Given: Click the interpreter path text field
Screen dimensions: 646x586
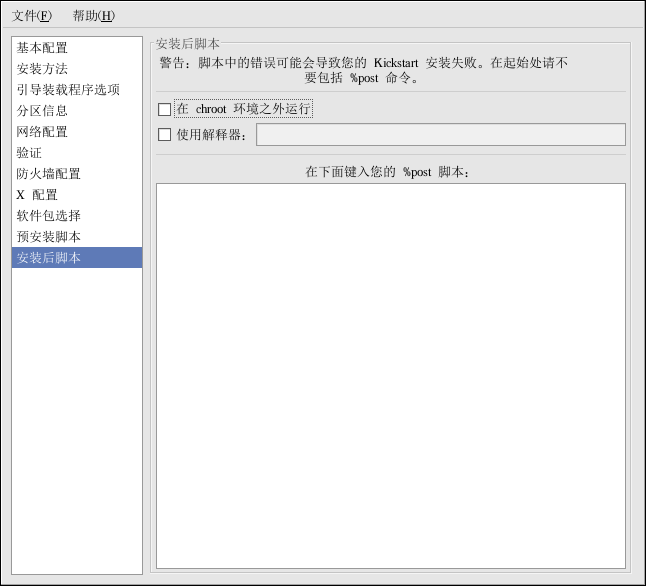Looking at the screenshot, I should tap(440, 135).
